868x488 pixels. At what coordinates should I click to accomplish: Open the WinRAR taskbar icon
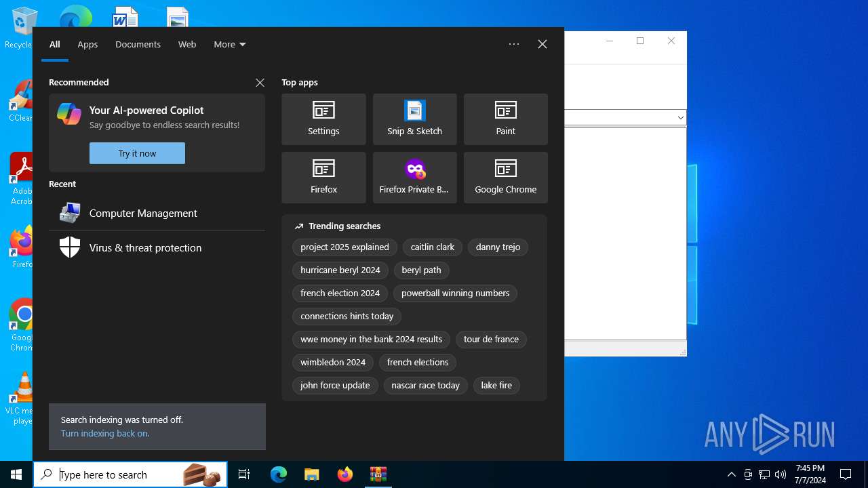378,474
